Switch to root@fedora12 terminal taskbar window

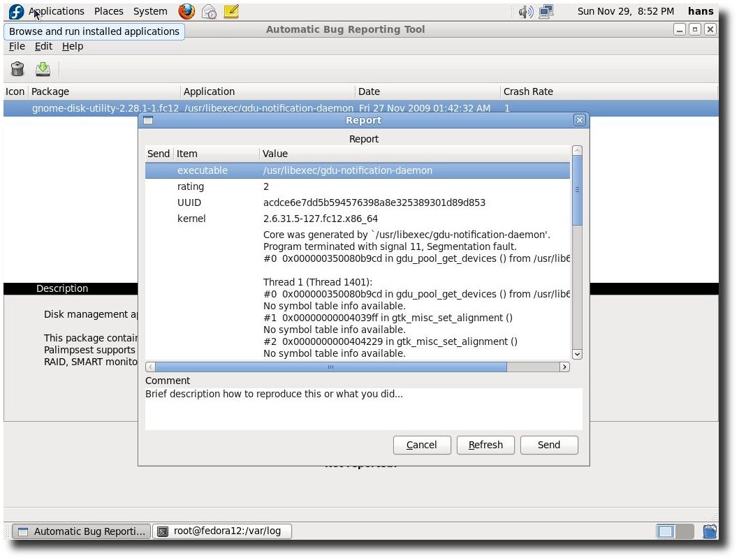pos(222,531)
